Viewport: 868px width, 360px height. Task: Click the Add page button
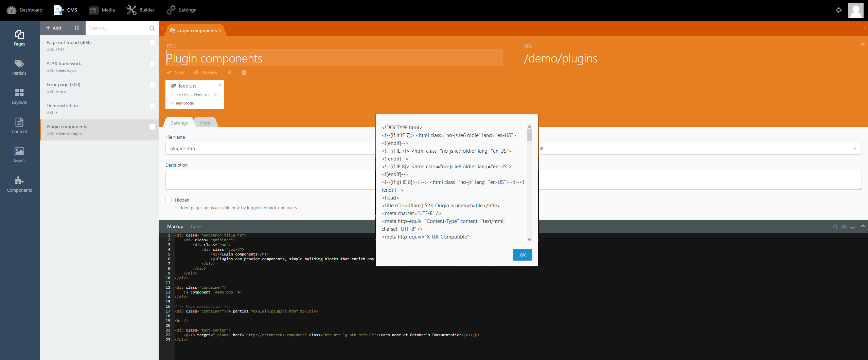tap(54, 28)
